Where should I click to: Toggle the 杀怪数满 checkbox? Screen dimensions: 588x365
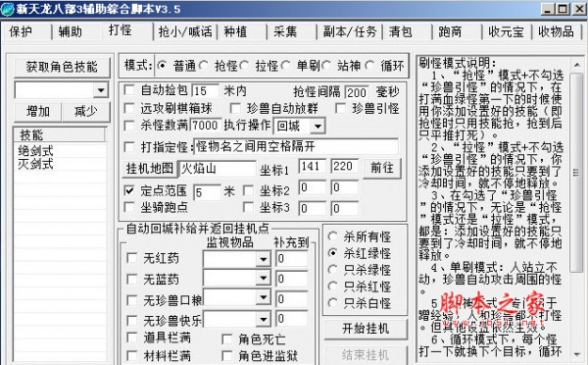129,125
